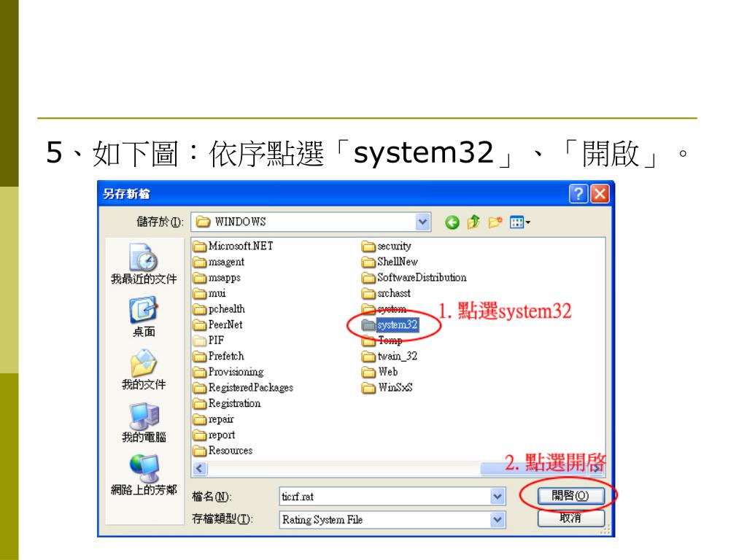Click the 取消 cancel button
This screenshot has width=747, height=560.
point(570,518)
